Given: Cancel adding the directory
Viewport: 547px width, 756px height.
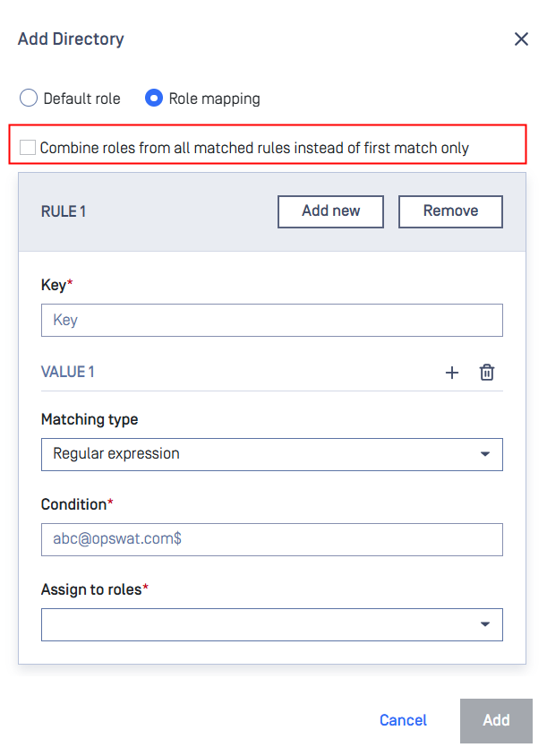Looking at the screenshot, I should [403, 720].
